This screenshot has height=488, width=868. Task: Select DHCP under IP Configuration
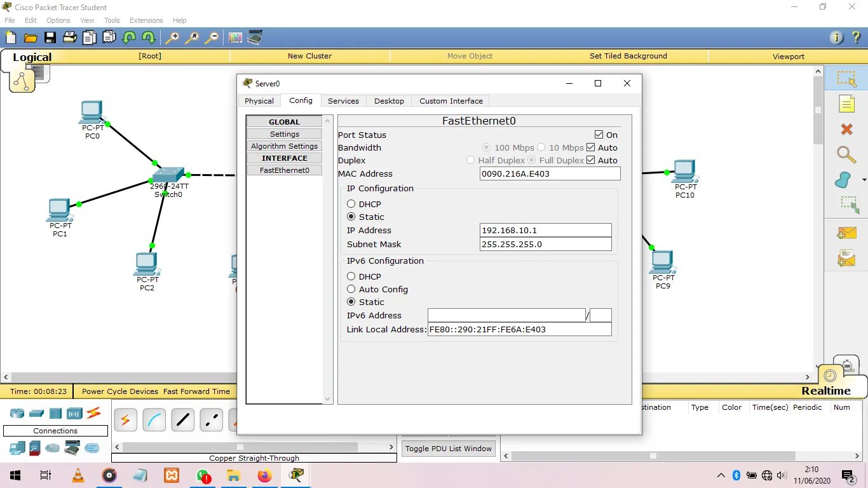351,204
